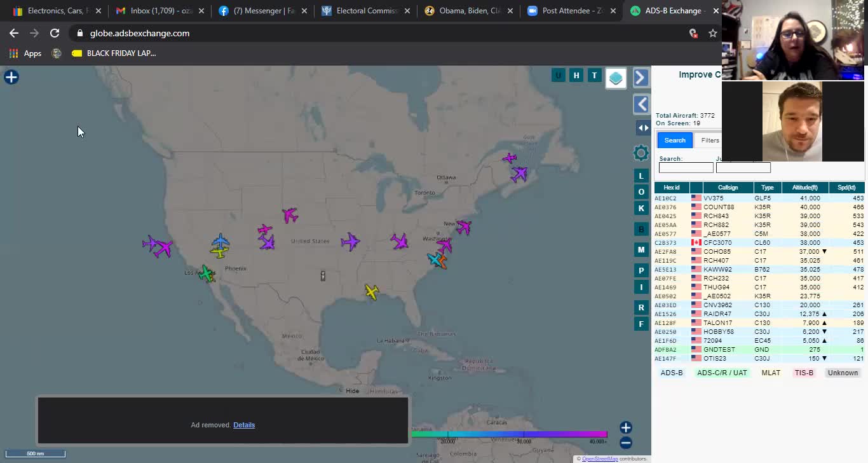Expand sidebar with right chevron arrow

point(641,77)
